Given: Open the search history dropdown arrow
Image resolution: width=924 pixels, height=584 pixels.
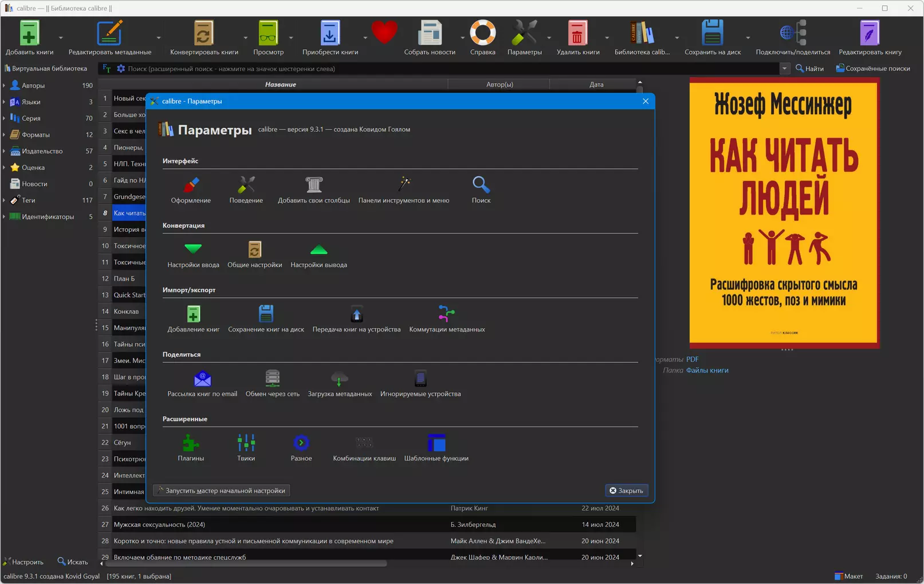Looking at the screenshot, I should (784, 69).
